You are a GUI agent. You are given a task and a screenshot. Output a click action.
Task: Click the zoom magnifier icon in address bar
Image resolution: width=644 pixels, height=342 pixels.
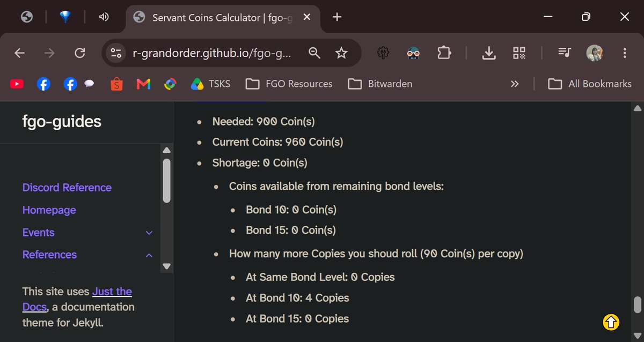tap(314, 53)
